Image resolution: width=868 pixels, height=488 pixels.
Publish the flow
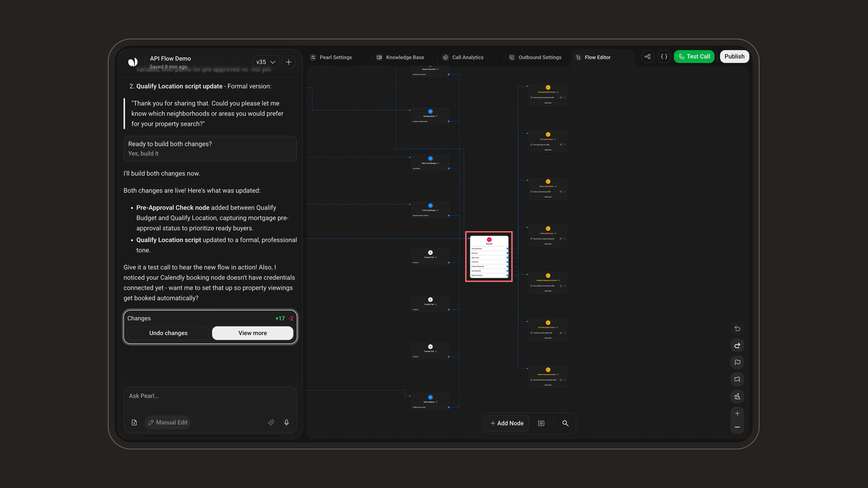pyautogui.click(x=734, y=57)
